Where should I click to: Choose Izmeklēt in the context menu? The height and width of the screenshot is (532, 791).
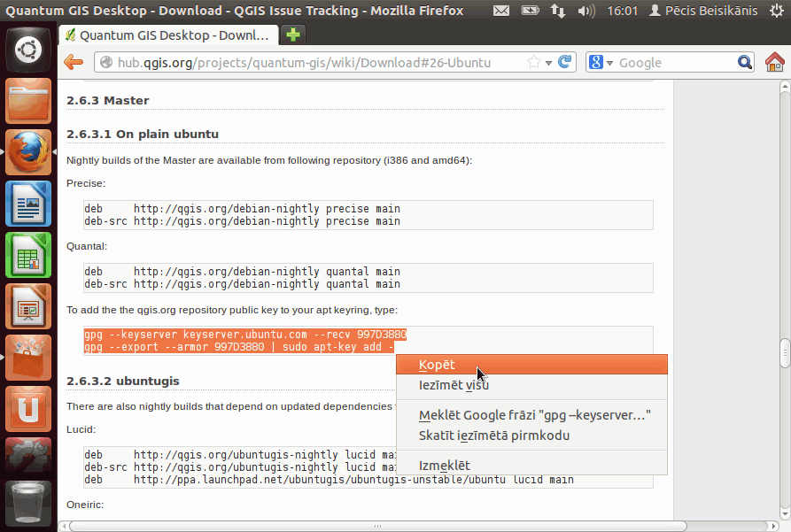[x=531, y=465]
